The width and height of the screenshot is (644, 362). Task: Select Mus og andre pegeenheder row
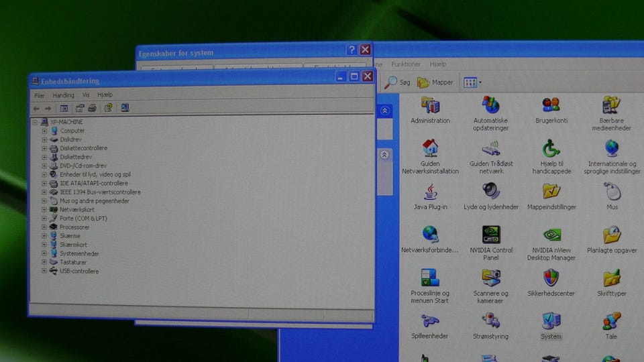[x=95, y=201]
